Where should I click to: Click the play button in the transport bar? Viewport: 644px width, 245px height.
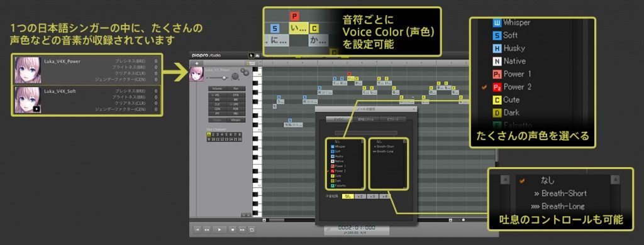219,229
